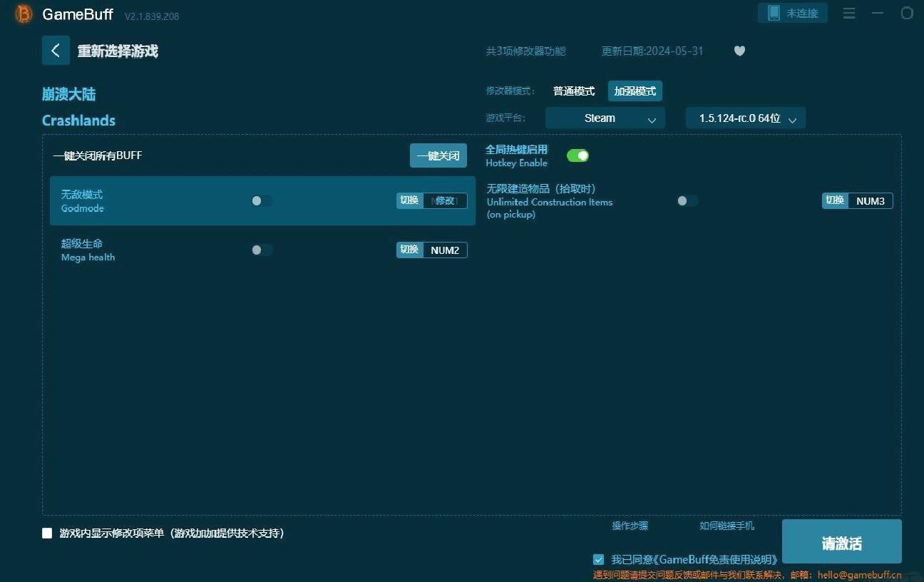Open the Steam platform dropdown
The width and height of the screenshot is (924, 582).
(605, 118)
